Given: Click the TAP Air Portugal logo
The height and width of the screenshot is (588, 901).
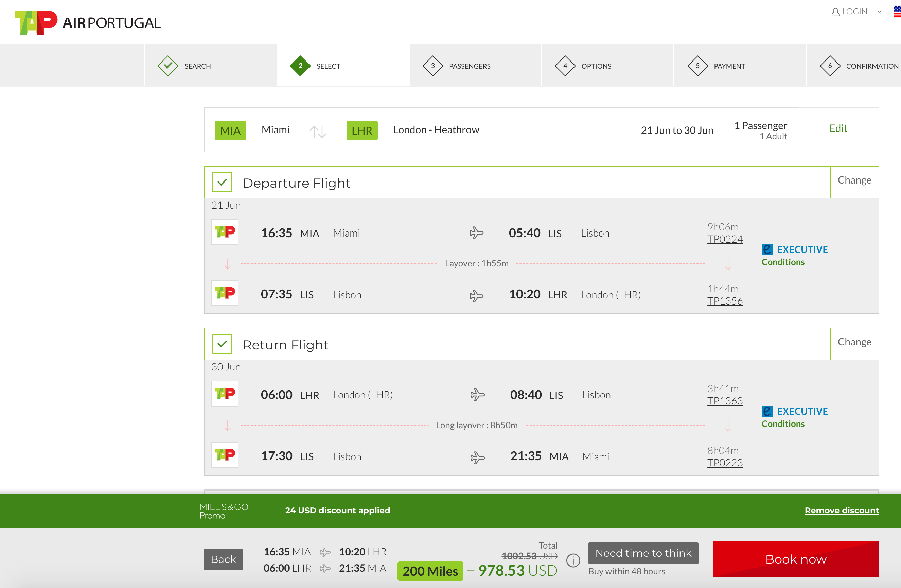Looking at the screenshot, I should point(88,23).
